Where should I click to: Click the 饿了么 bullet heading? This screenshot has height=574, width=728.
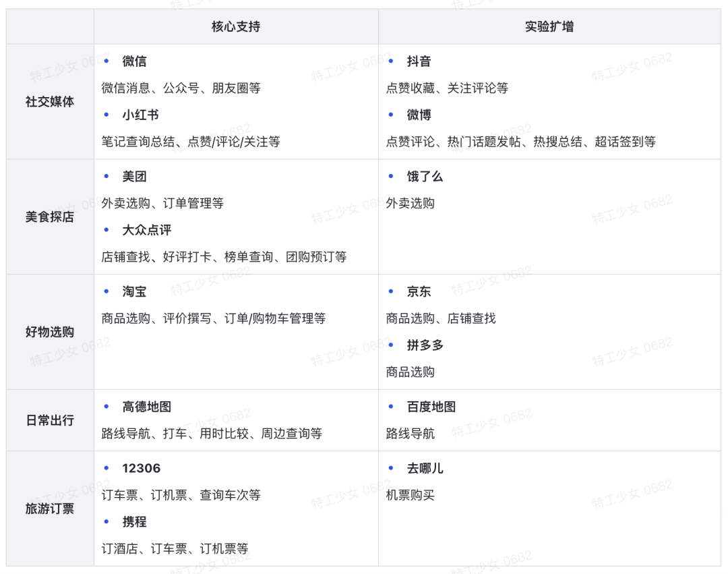(425, 177)
